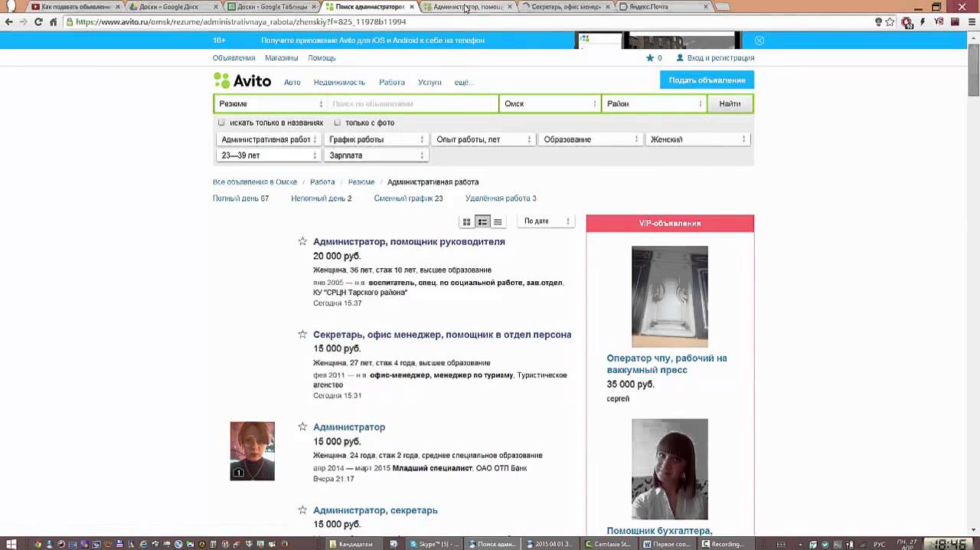This screenshot has height=550, width=980.
Task: Click the browser forward arrow
Action: point(24,22)
